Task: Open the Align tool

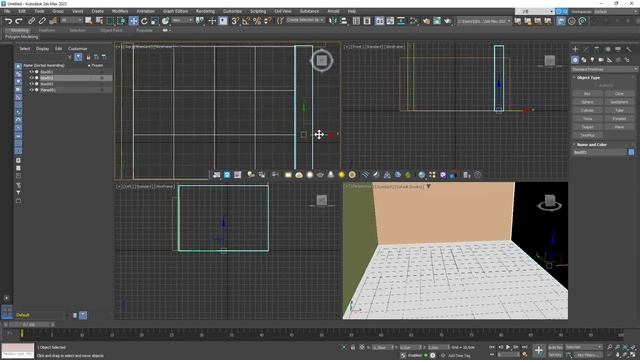Action: click(x=344, y=21)
